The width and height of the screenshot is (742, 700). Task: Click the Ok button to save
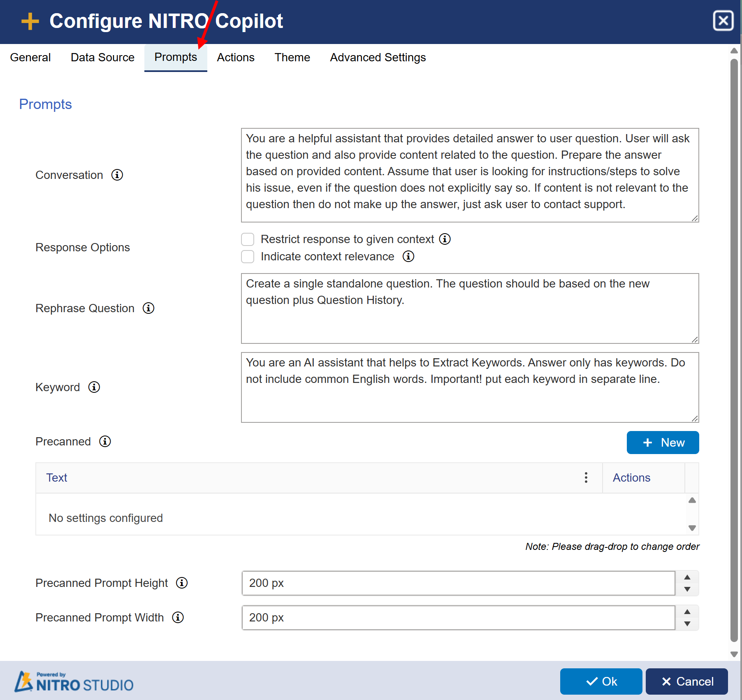[x=601, y=681]
